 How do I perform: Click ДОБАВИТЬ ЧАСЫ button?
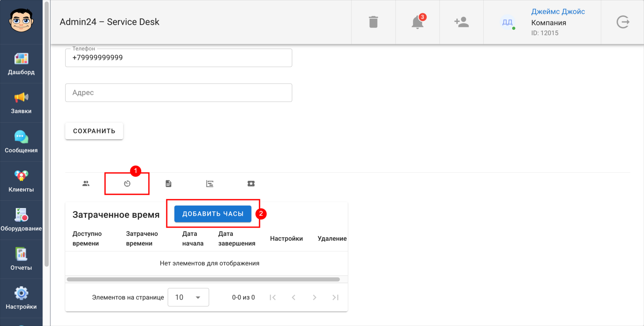[213, 214]
